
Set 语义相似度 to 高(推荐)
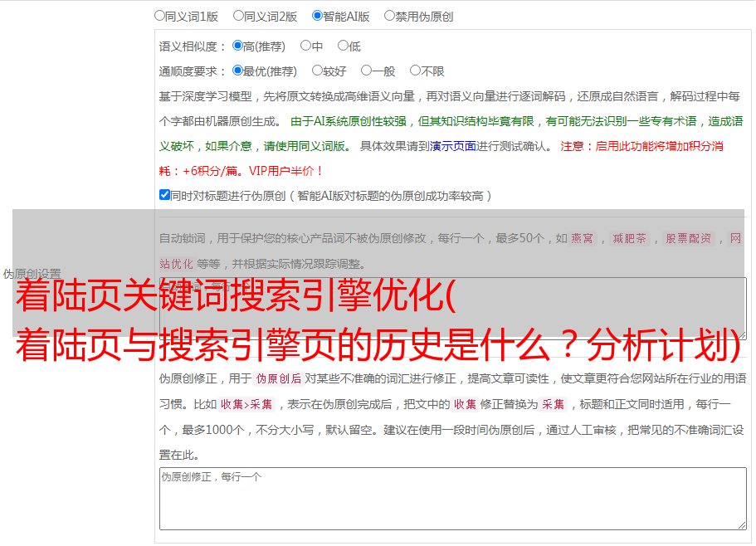237,46
